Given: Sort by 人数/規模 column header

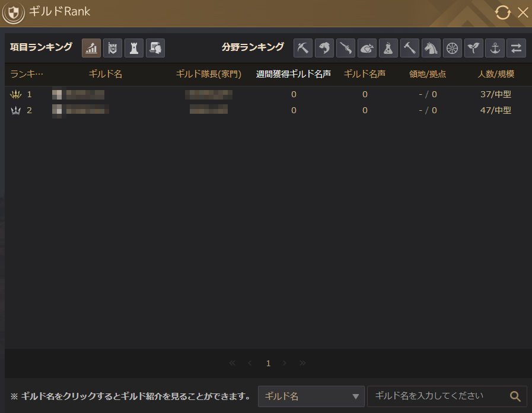Looking at the screenshot, I should (496, 74).
